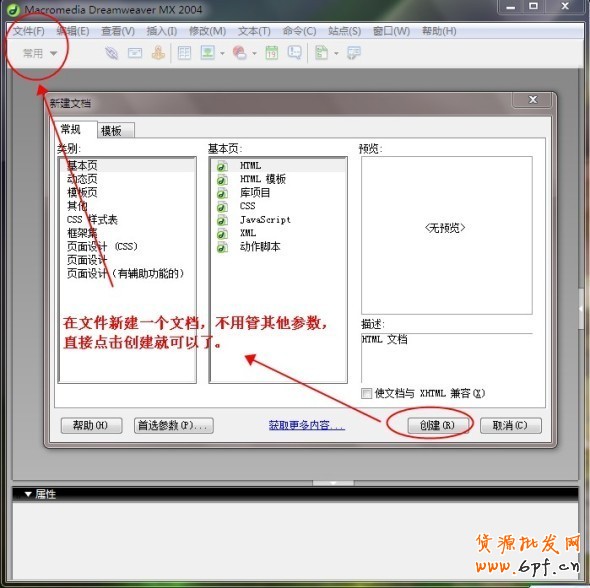
Task: Click the Comment speech-bubble icon
Action: click(x=295, y=53)
